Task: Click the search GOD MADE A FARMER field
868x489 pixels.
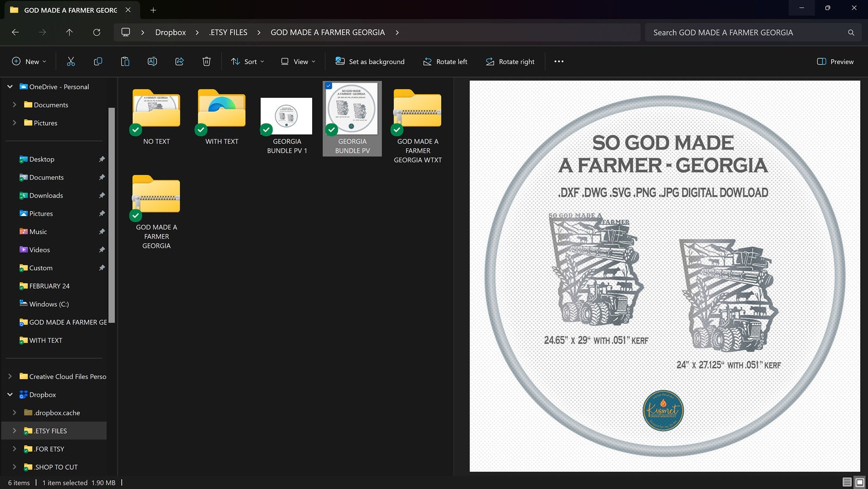Action: coord(747,32)
